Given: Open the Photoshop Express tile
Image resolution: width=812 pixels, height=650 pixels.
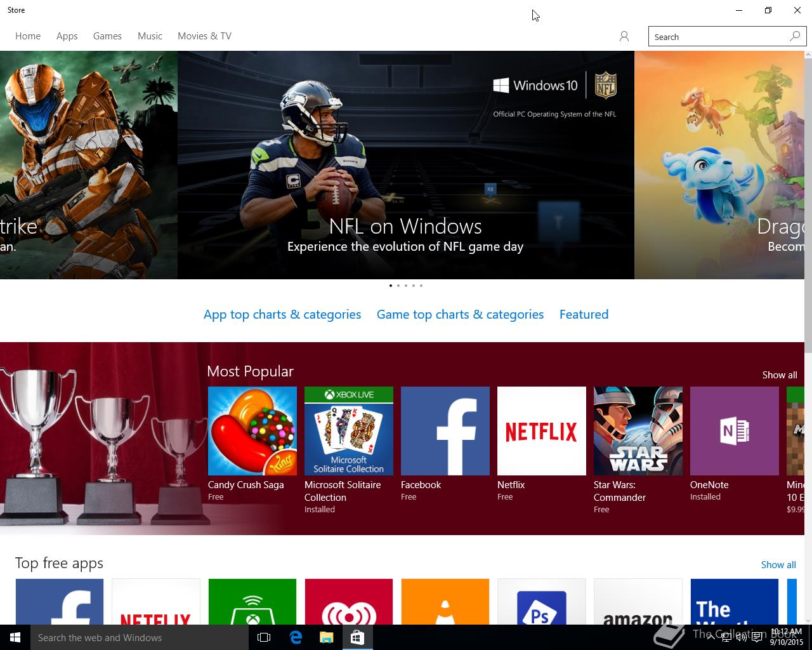Looking at the screenshot, I should 542,602.
